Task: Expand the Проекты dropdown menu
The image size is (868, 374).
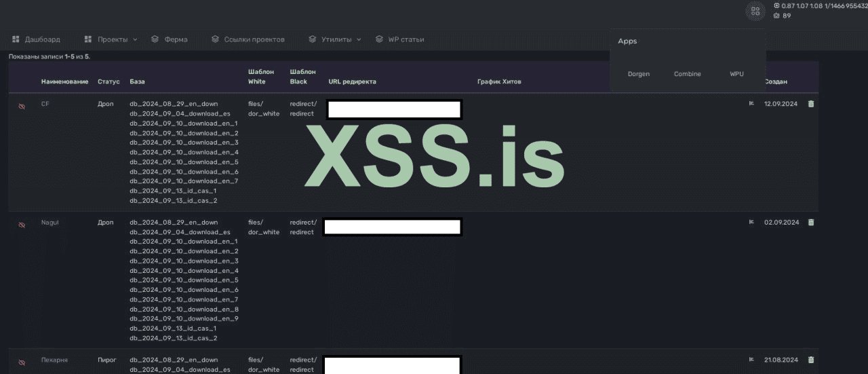Action: point(111,39)
